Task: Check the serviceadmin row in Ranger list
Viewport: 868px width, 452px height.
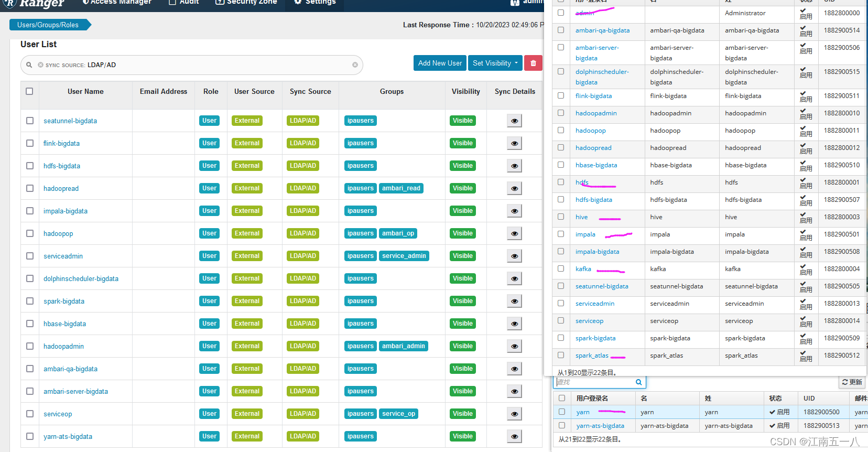Action: point(30,256)
